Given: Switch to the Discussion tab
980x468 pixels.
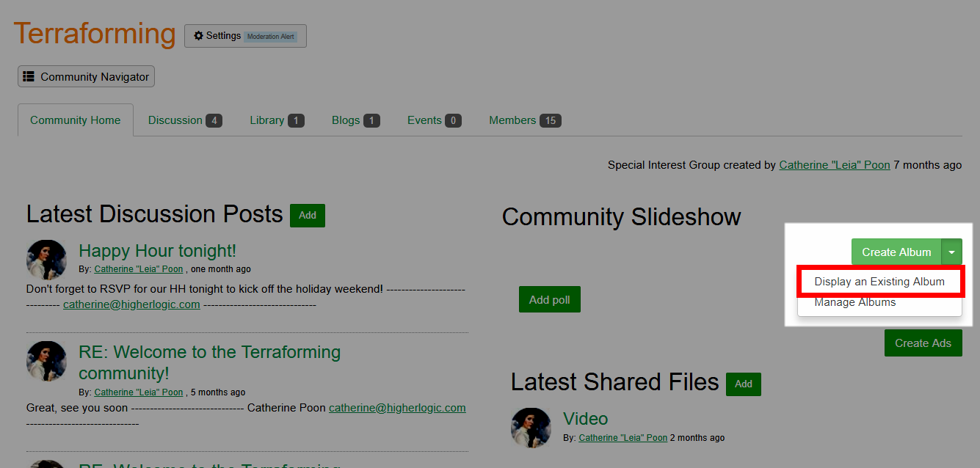Looking at the screenshot, I should 184,120.
